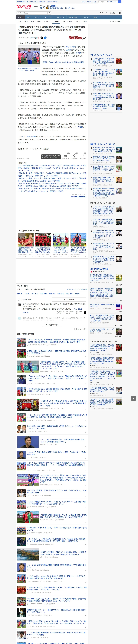Switch to the みんなの意見 tab

[73, 17]
